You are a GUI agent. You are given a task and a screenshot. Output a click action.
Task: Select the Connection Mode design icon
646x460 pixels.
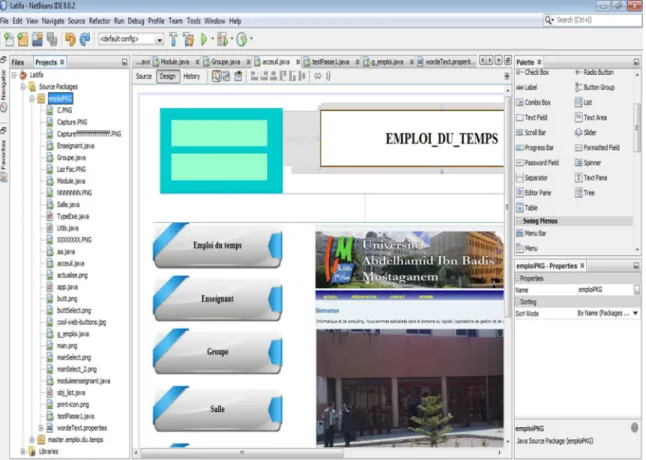227,76
